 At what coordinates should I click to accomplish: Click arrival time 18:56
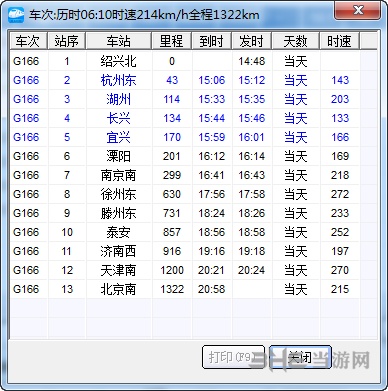click(x=212, y=232)
